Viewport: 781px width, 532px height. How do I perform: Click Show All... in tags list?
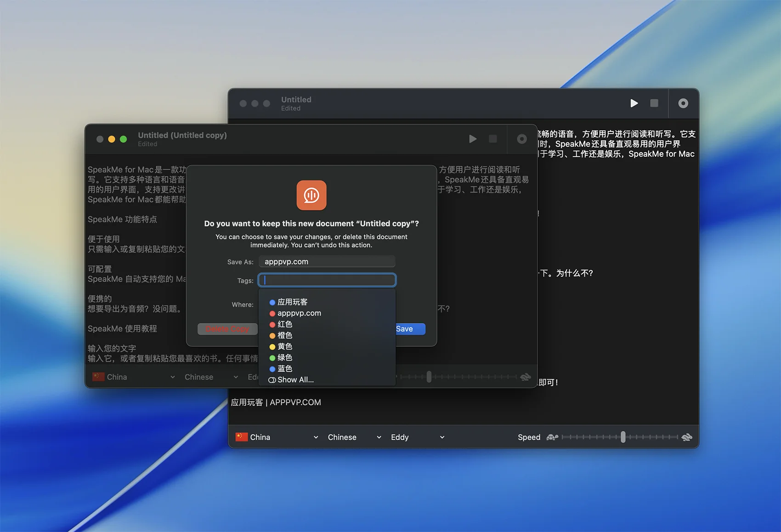pos(295,380)
